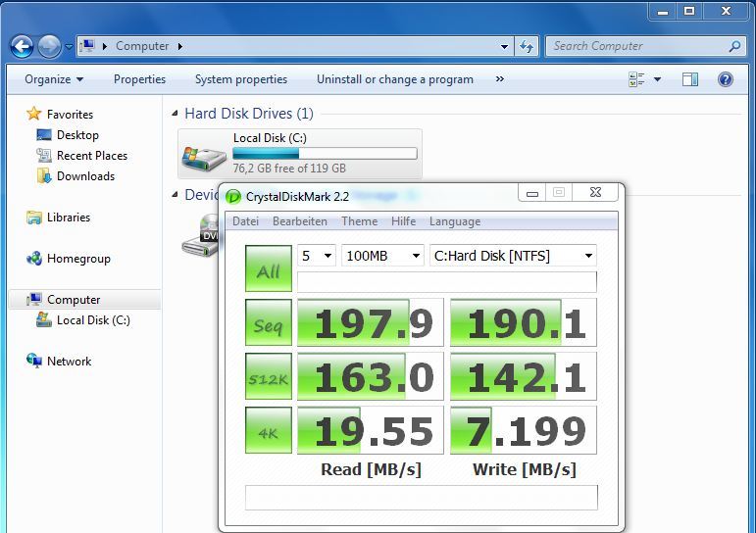Open the Bearbeiten menu
The width and height of the screenshot is (756, 533).
coord(300,221)
